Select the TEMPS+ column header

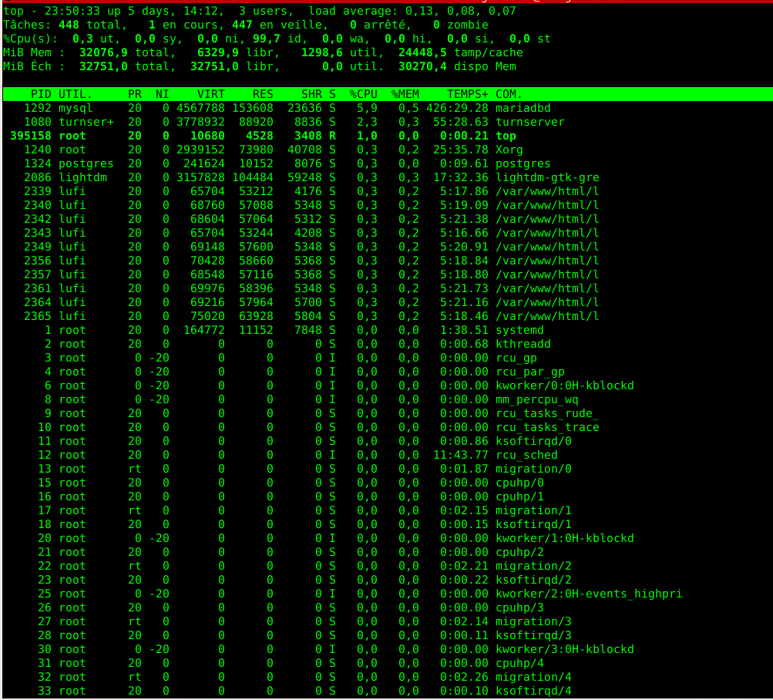pyautogui.click(x=467, y=94)
